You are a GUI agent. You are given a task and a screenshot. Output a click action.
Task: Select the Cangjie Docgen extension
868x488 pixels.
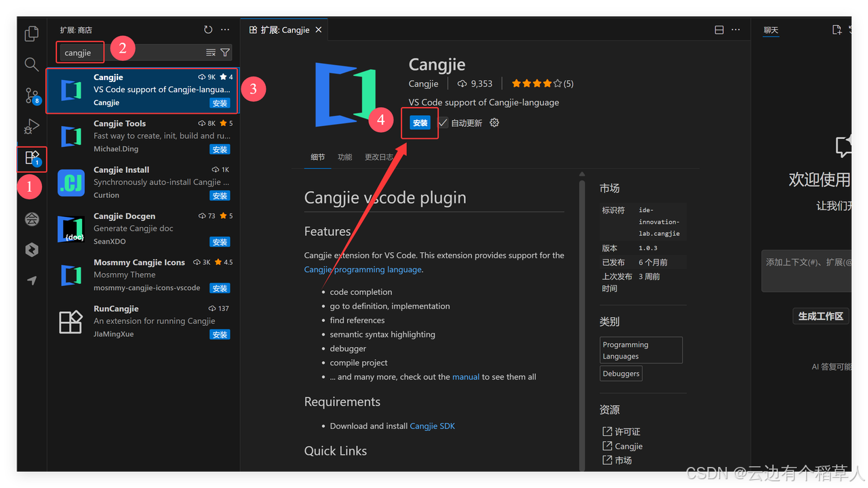click(142, 228)
